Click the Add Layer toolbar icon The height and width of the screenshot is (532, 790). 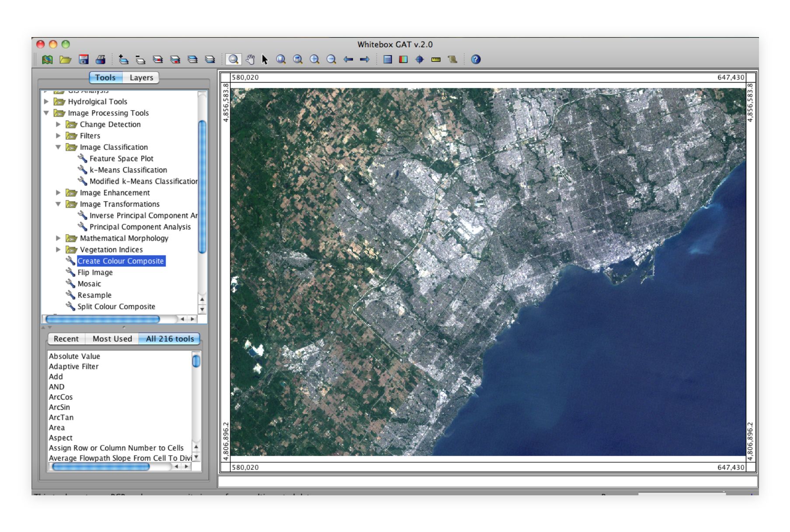pos(124,59)
